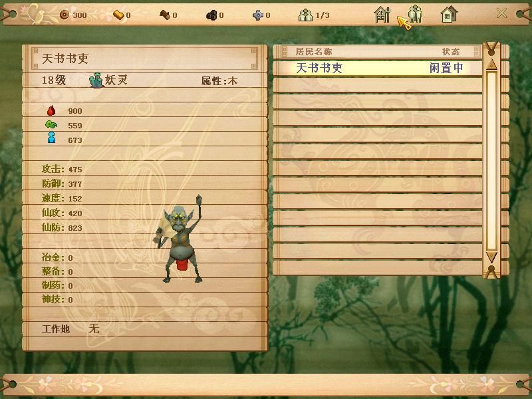Screen dimensions: 532x399
Task: Click the 天书书吏 title in detail panel
Action: tap(65, 59)
